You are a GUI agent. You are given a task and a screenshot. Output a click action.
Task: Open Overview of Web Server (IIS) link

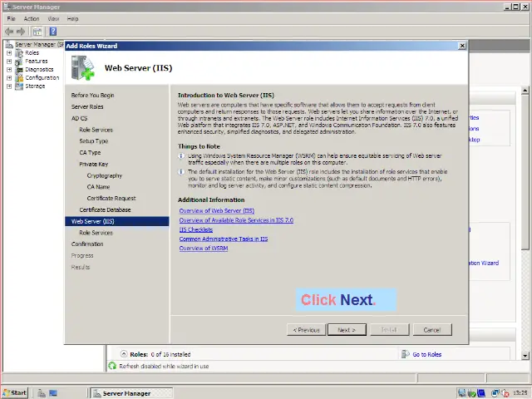(217, 210)
